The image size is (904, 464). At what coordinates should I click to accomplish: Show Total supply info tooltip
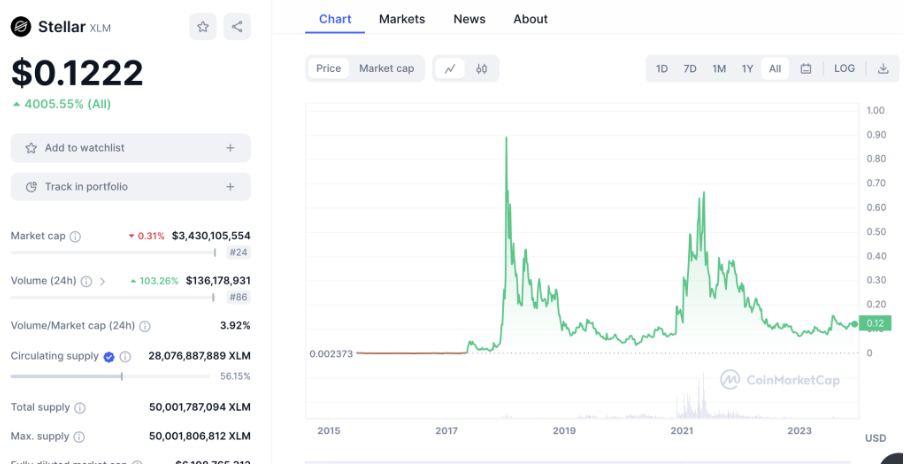(x=80, y=408)
